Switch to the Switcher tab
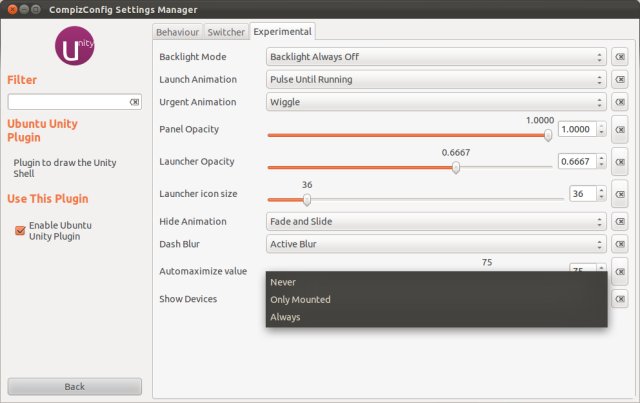 click(226, 32)
